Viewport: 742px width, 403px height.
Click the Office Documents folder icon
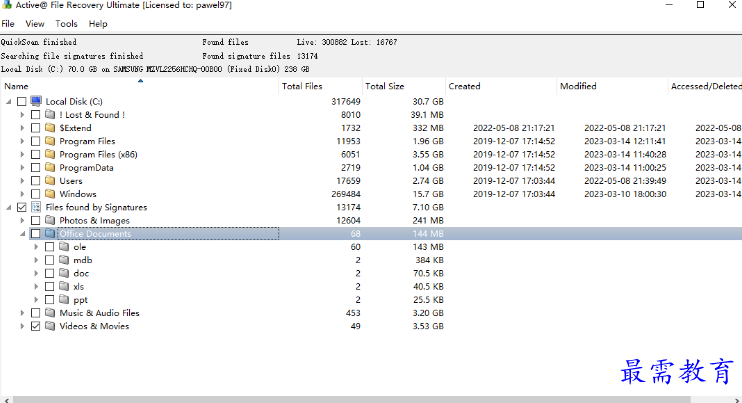click(50, 234)
